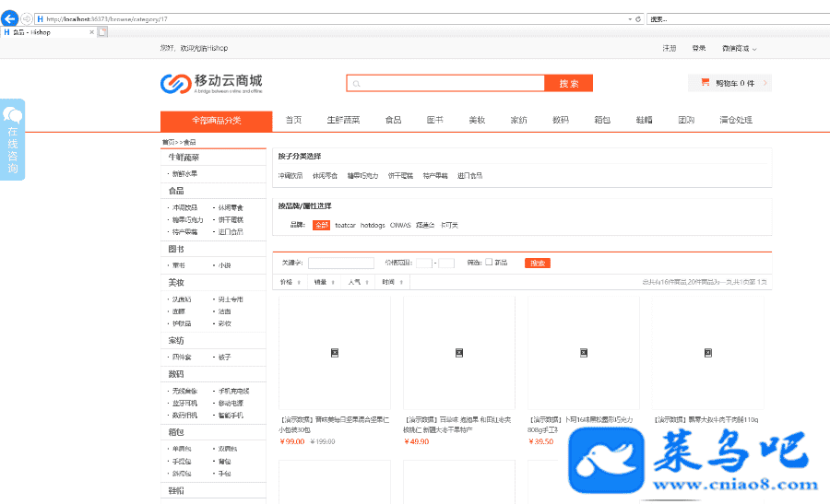830x504 pixels.
Task: Click the 关键字 input field
Action: [x=341, y=263]
